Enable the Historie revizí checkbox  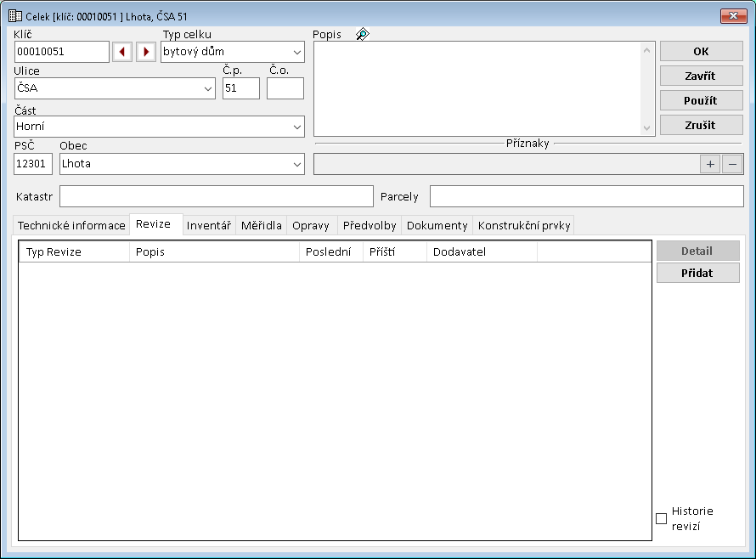[662, 519]
